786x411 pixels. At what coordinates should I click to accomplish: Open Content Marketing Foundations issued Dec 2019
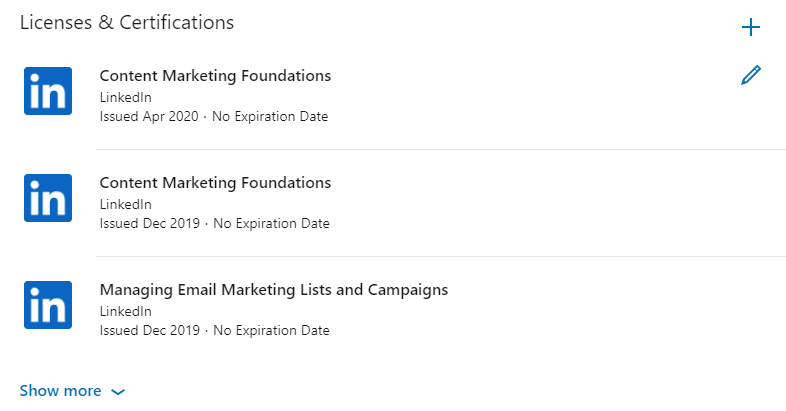pyautogui.click(x=215, y=183)
